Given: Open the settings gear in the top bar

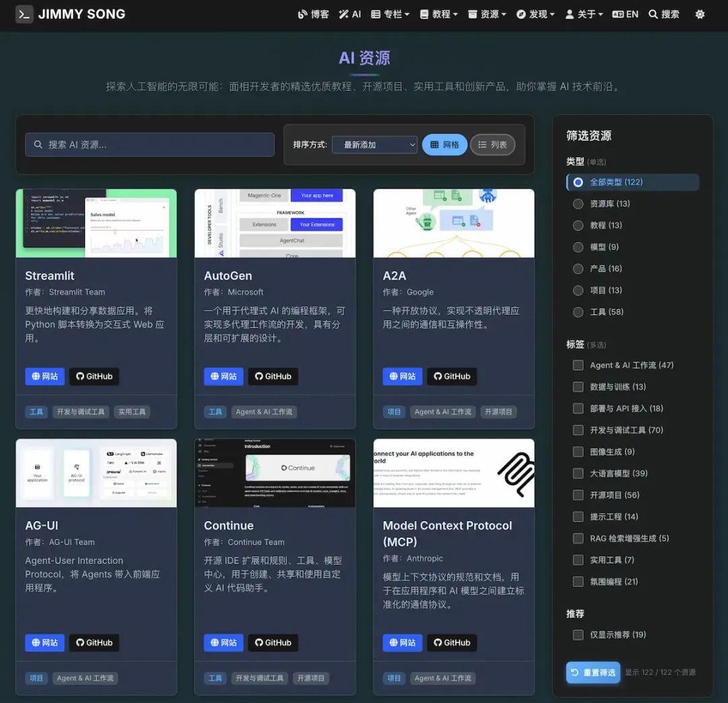Looking at the screenshot, I should tap(700, 14).
